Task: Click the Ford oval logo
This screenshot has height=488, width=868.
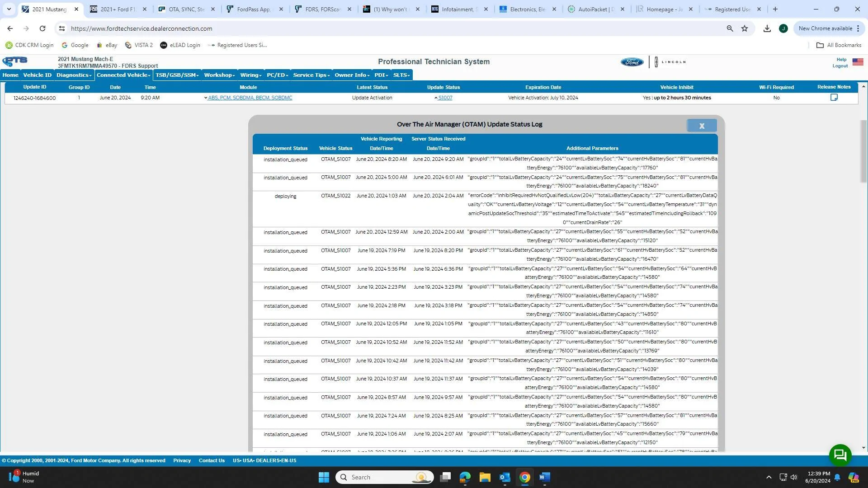Action: coord(632,62)
